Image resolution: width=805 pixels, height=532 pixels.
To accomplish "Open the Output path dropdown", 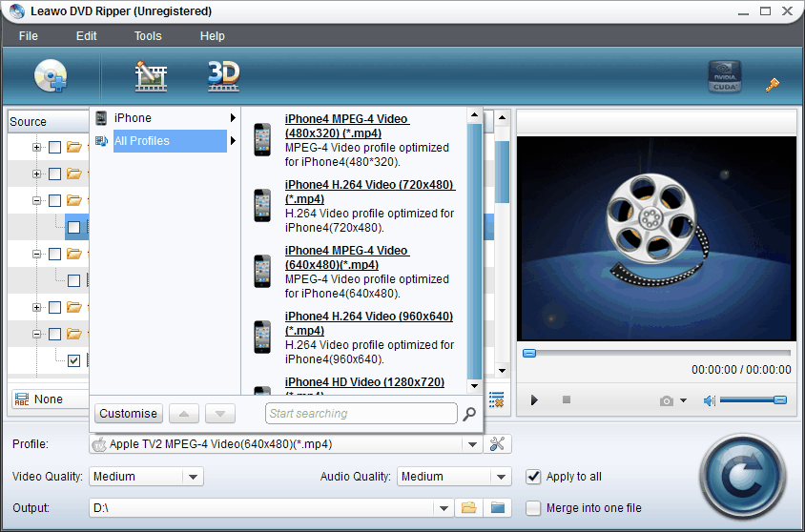I will click(444, 508).
